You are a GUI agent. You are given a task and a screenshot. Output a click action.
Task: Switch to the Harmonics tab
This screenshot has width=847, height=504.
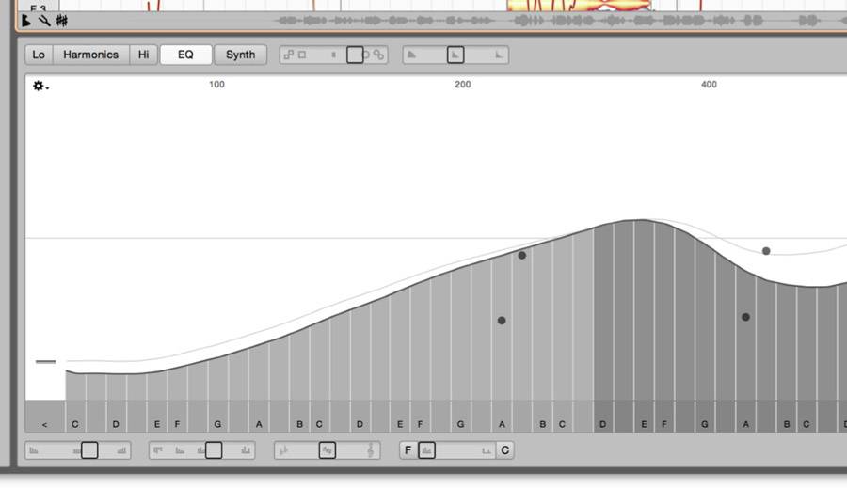(90, 55)
